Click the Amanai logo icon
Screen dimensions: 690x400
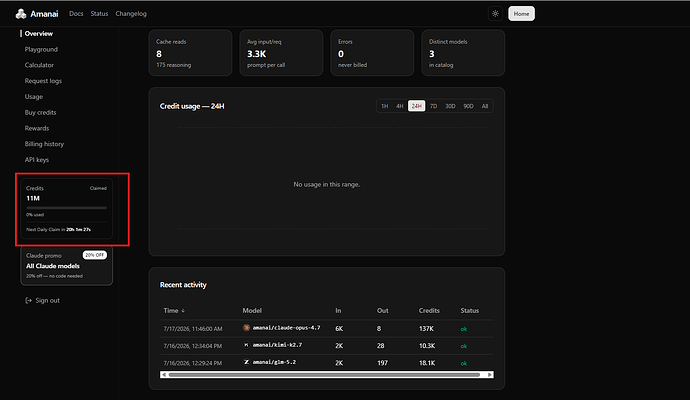21,14
